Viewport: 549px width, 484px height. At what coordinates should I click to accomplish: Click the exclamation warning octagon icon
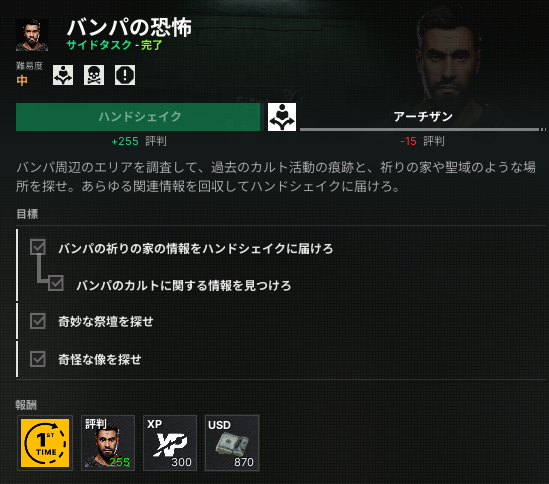(x=125, y=75)
